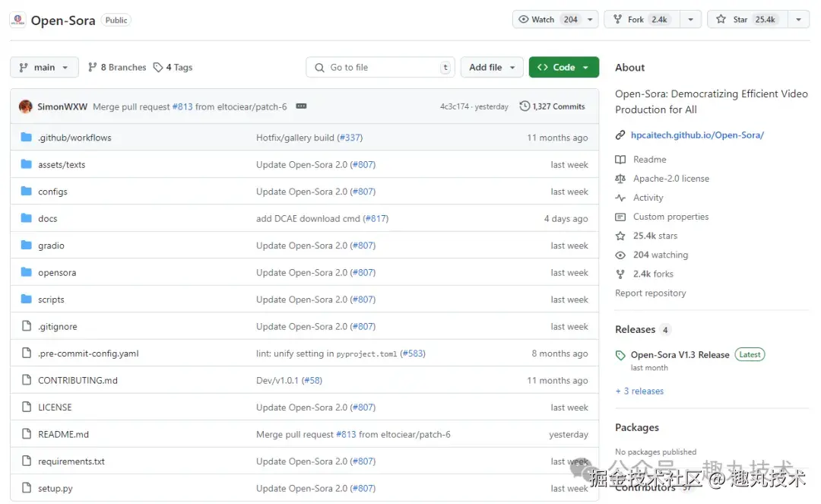Click the Public visibility badge
The image size is (821, 504).
tap(116, 20)
